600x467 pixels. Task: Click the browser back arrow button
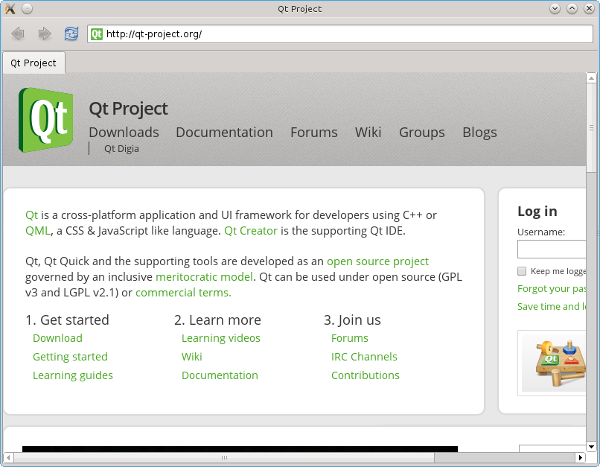pyautogui.click(x=18, y=34)
